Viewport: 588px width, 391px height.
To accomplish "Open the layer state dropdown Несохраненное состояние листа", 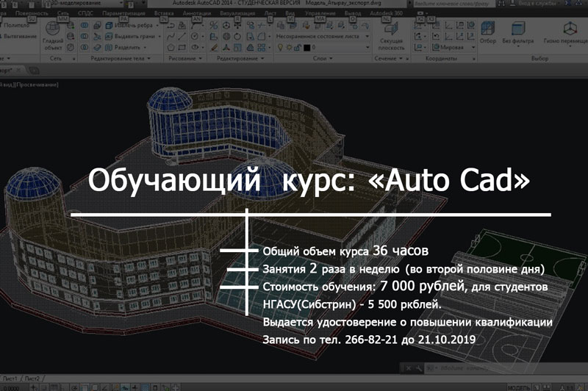I will (x=323, y=36).
